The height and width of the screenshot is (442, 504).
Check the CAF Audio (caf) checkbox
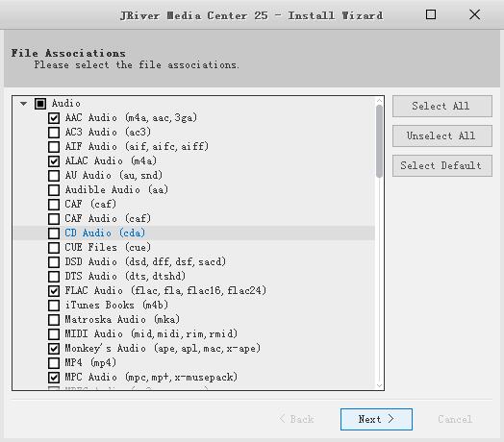[x=54, y=219]
